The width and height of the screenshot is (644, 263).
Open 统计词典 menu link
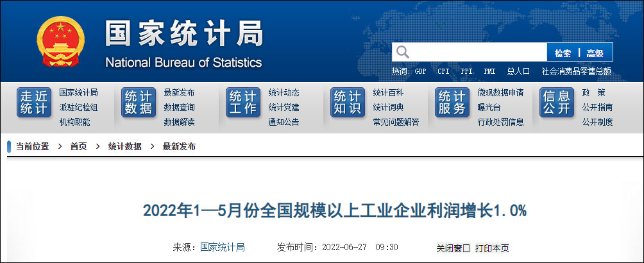point(388,108)
